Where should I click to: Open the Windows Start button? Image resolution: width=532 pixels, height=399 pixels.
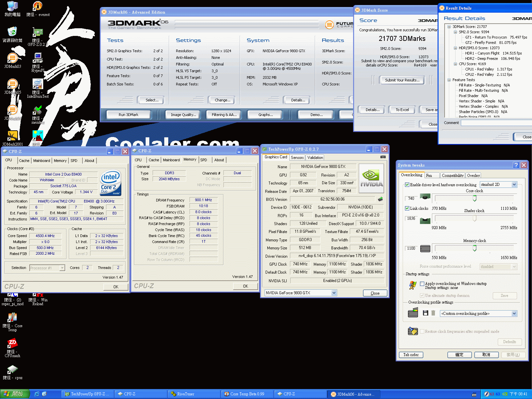click(15, 394)
